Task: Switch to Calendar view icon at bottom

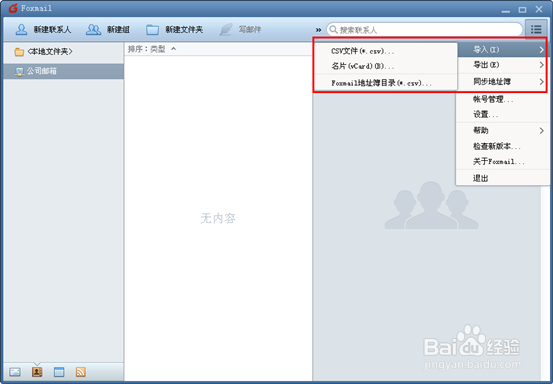Action: pos(59,372)
